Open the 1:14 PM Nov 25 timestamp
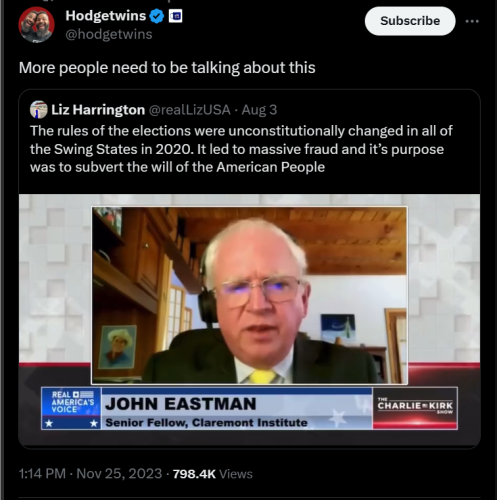The width and height of the screenshot is (497, 500). pyautogui.click(x=90, y=474)
